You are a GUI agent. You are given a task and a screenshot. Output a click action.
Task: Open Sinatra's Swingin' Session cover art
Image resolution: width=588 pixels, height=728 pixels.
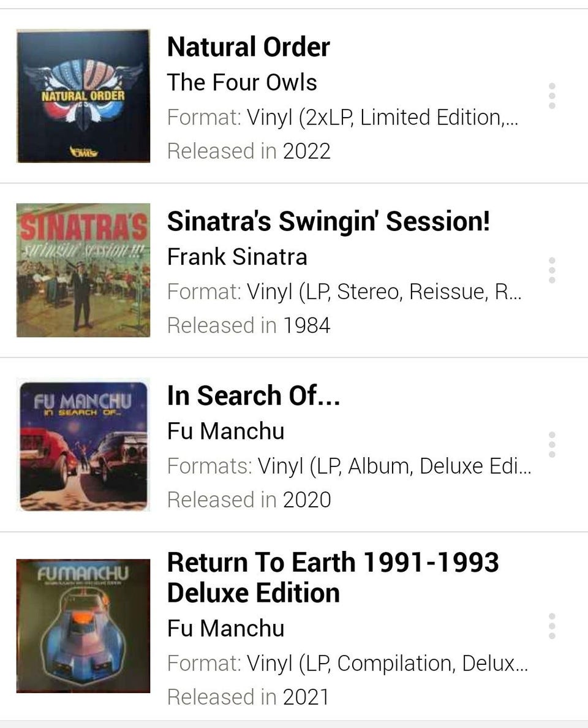pos(83,270)
